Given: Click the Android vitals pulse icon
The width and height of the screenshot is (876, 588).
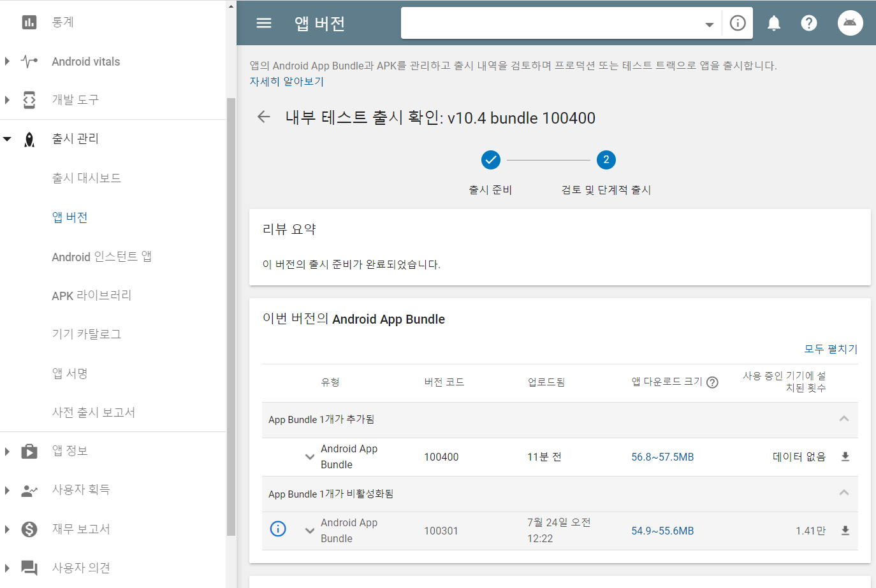Looking at the screenshot, I should click(x=29, y=61).
